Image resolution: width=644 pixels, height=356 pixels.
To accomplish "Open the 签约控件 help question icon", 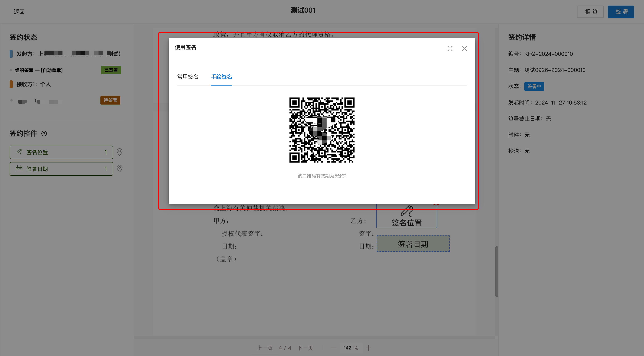I will coord(44,133).
